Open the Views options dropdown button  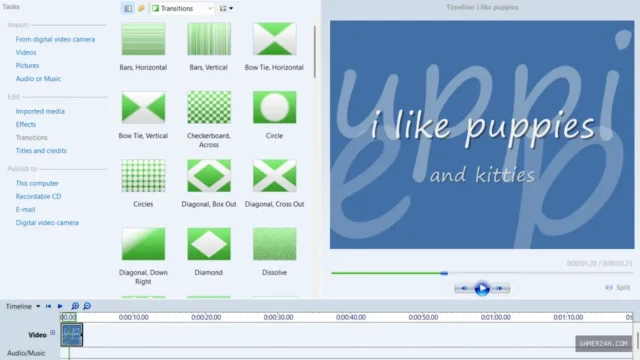[x=226, y=8]
